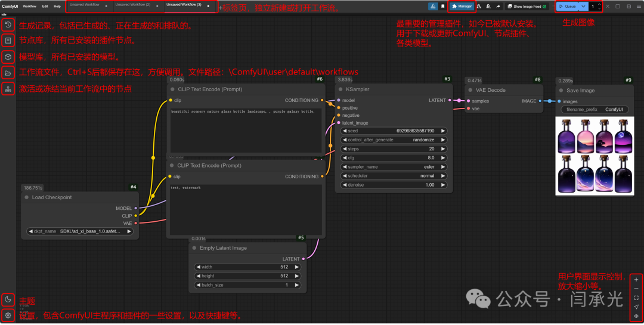644x325 pixels.
Task: Click the Queue button to generate
Action: (x=568, y=6)
